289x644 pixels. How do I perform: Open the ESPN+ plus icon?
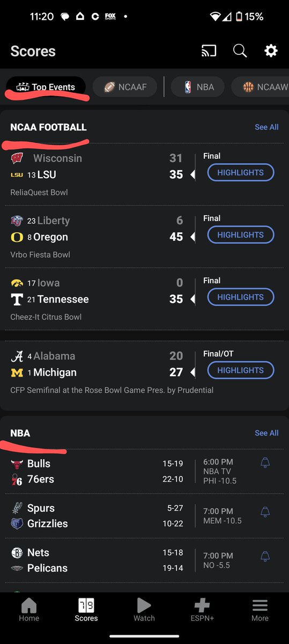tap(202, 605)
